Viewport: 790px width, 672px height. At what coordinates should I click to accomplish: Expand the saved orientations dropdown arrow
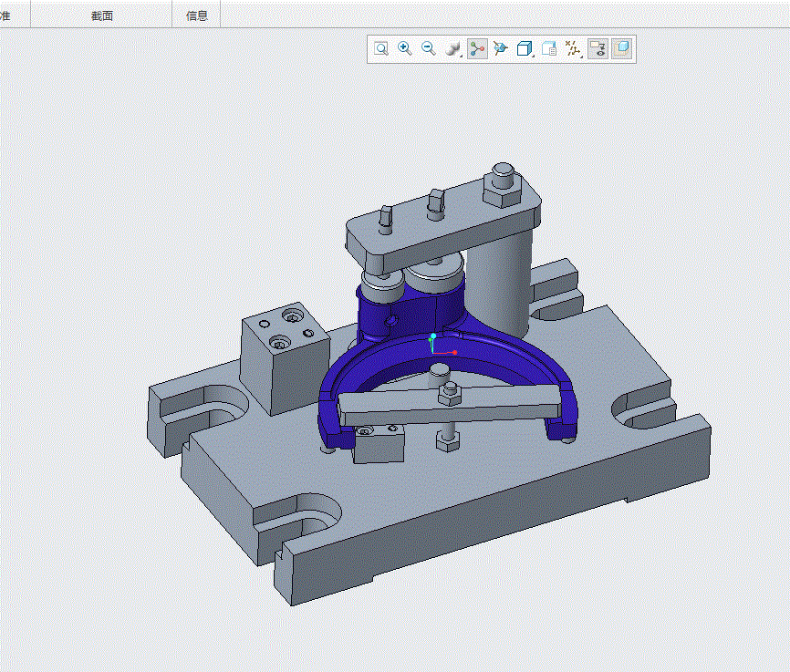pyautogui.click(x=535, y=57)
